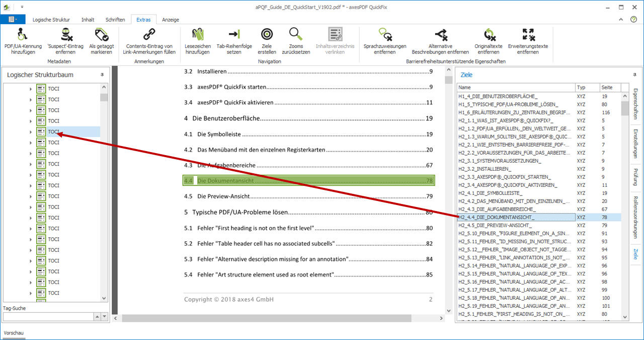Switch to the Inhalt ribbon tab
Image resolution: width=644 pixels, height=340 pixels.
tap(88, 20)
